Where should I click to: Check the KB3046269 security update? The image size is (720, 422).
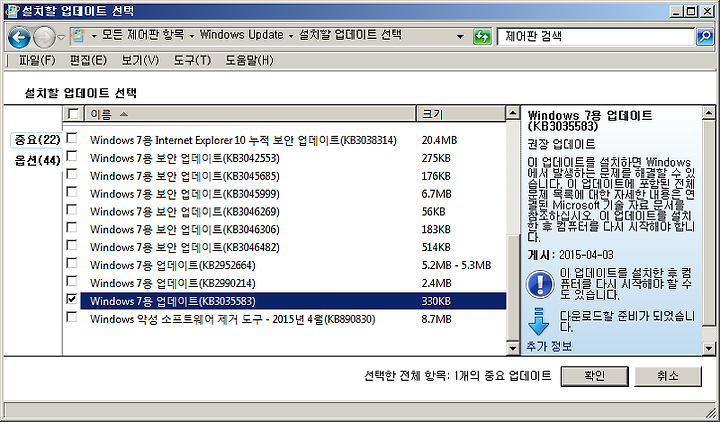[x=72, y=209]
